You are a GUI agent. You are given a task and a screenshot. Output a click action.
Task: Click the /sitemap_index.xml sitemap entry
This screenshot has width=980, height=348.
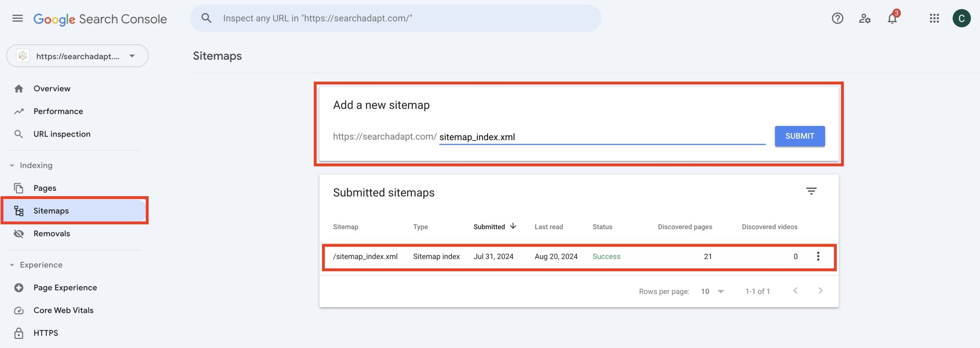365,257
